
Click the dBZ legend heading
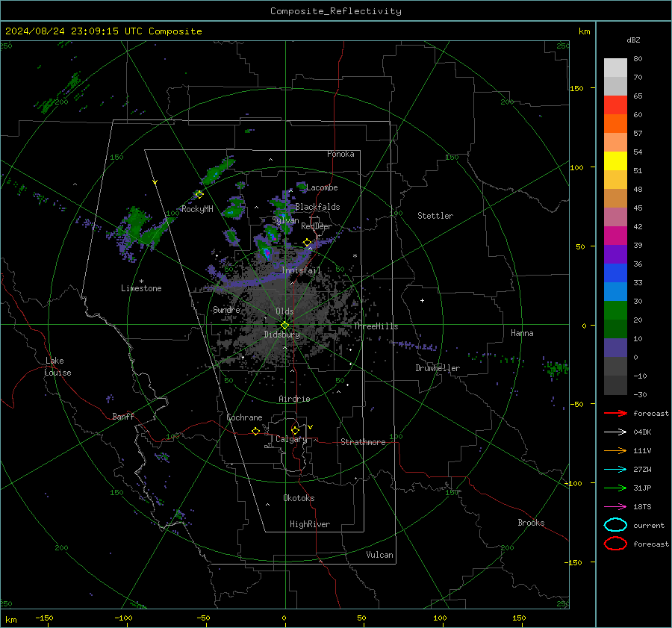coord(633,40)
